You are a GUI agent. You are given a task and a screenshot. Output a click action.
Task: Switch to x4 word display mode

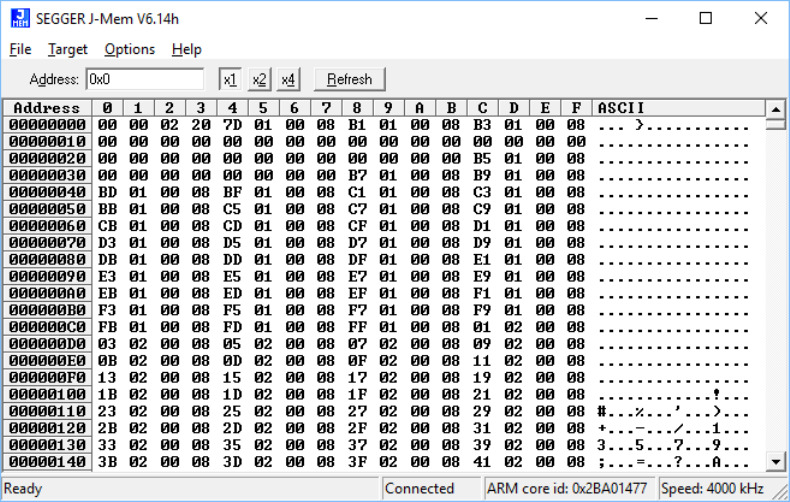(288, 79)
